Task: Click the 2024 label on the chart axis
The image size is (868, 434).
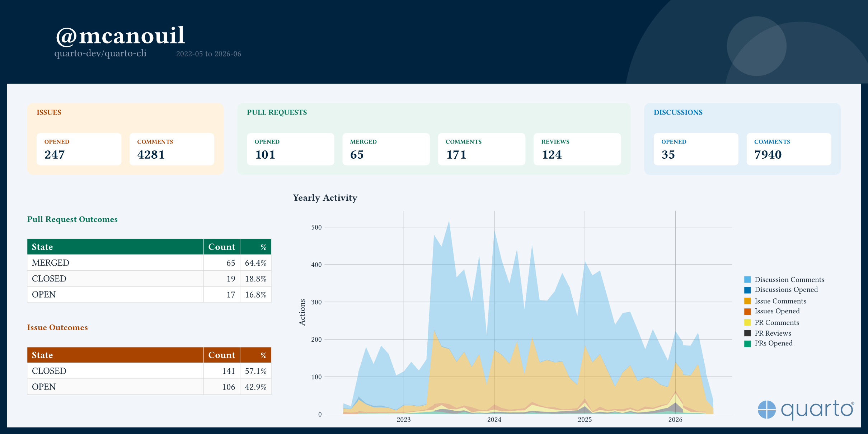Action: [x=494, y=420]
